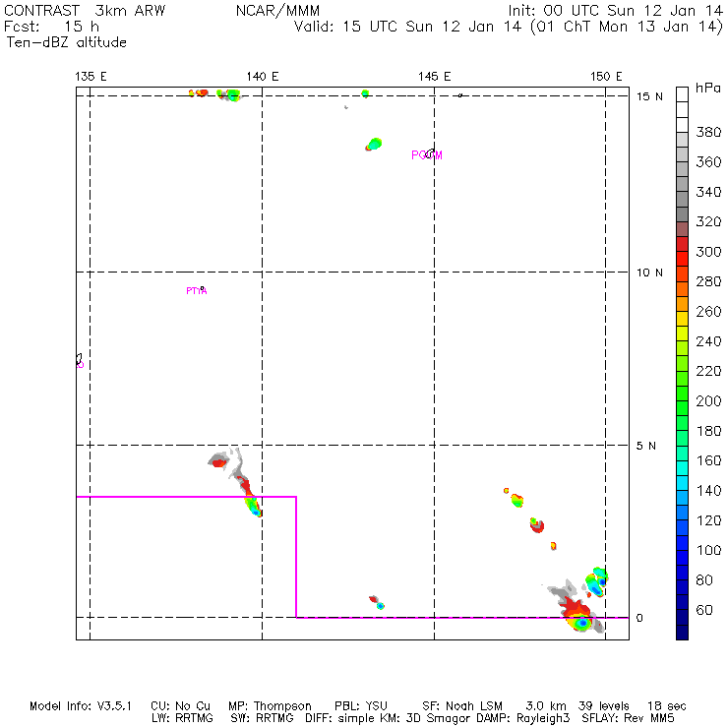The image size is (728, 728).
Task: Click the darkest navy bottom colorbar segment
Action: click(x=682, y=633)
